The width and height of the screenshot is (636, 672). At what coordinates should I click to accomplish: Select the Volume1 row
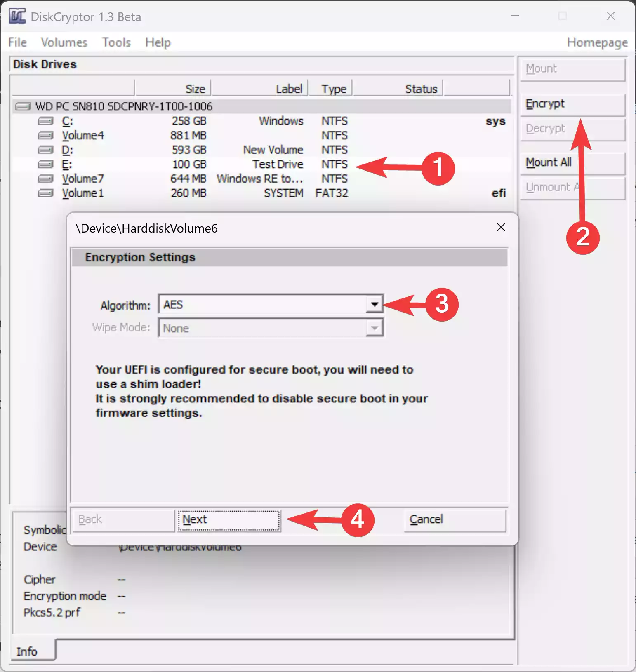[x=262, y=193]
